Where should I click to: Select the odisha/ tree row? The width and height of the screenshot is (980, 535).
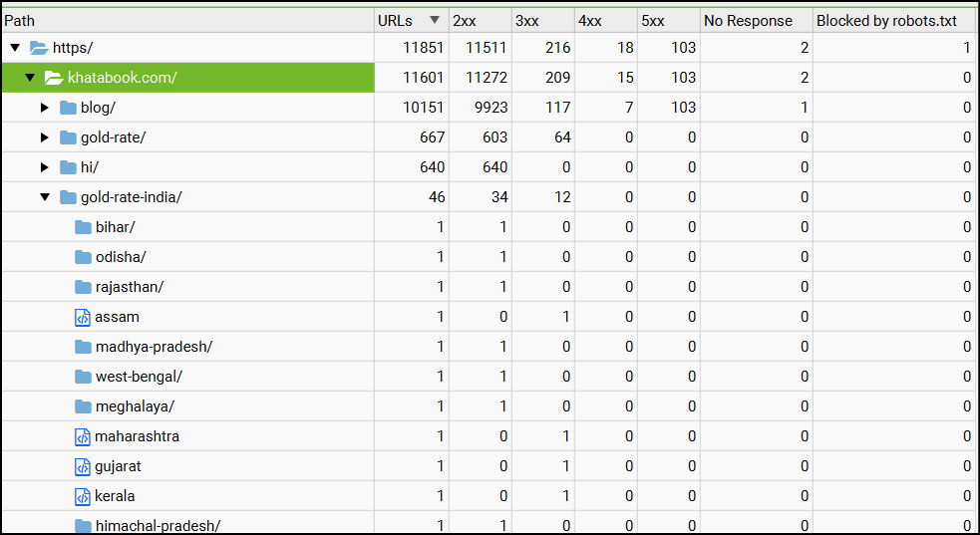click(121, 257)
